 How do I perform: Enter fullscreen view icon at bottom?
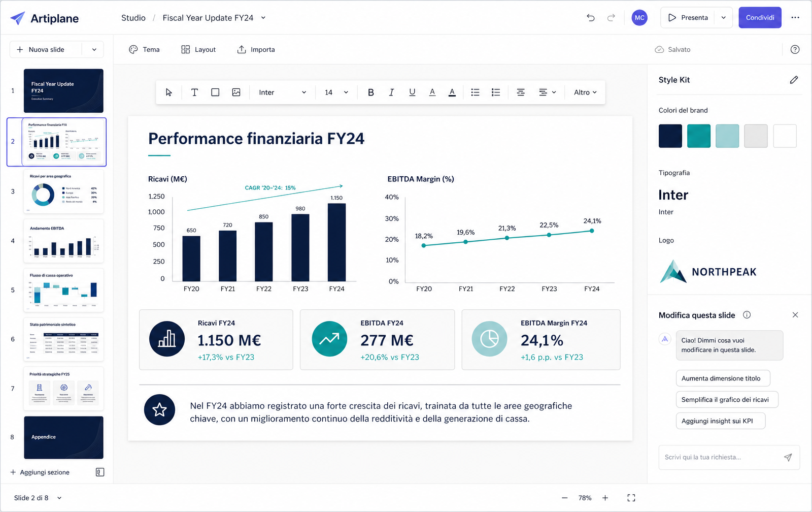tap(631, 498)
